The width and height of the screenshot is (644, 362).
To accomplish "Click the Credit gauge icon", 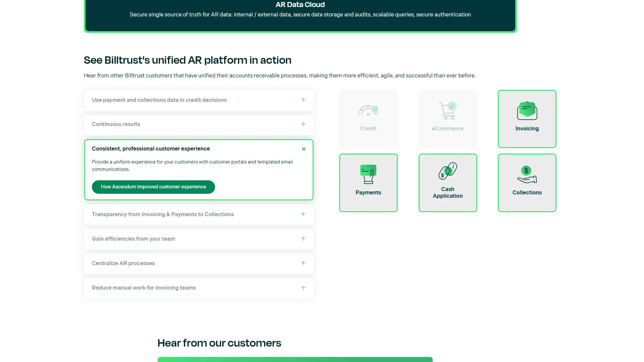I will (x=368, y=110).
